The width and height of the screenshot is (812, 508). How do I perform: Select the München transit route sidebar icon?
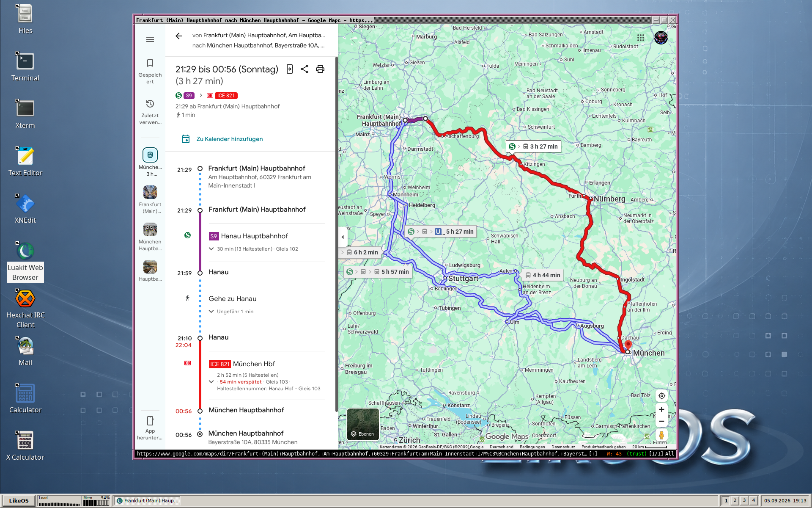150,155
